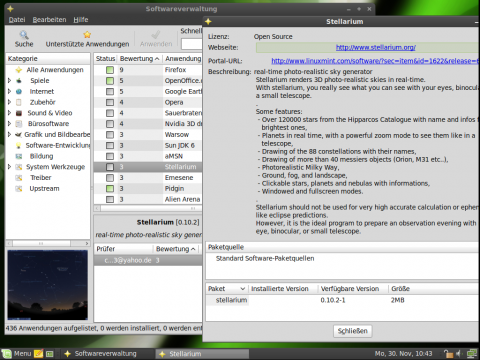This screenshot has height=360, width=480.
Task: Expand the System Werkzeuge category tree
Action: tap(9, 167)
